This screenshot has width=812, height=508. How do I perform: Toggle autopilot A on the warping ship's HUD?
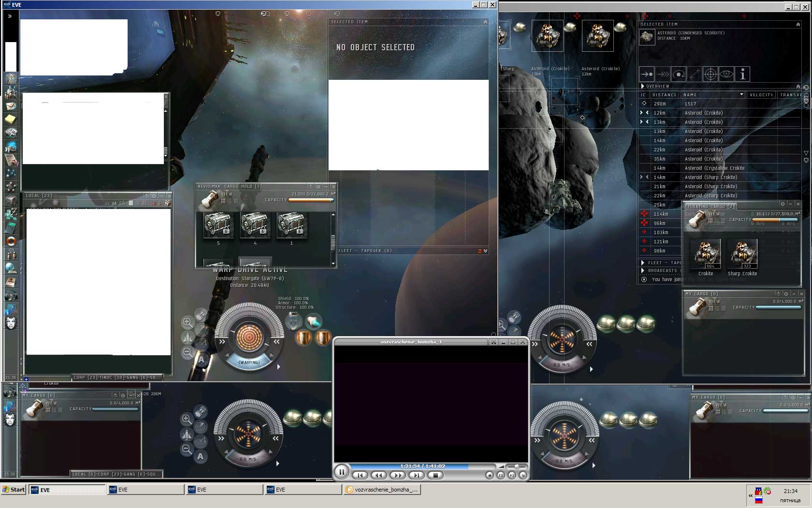[202, 359]
